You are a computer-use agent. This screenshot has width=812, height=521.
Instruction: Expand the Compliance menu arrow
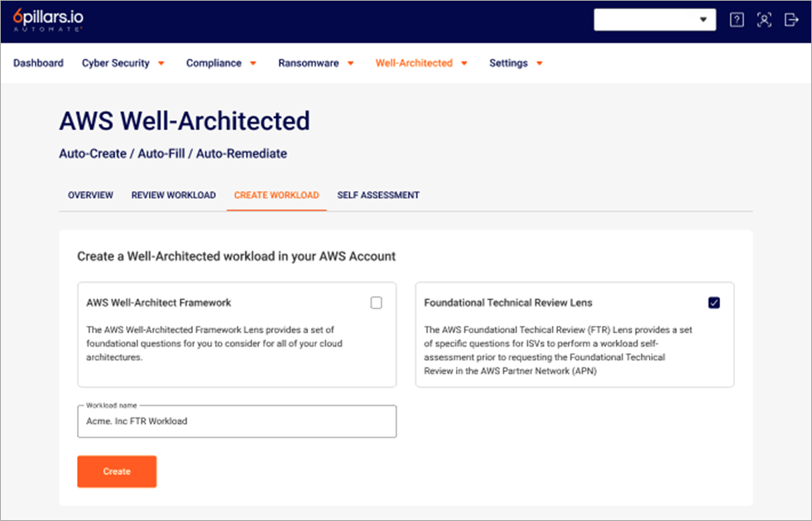pyautogui.click(x=253, y=63)
